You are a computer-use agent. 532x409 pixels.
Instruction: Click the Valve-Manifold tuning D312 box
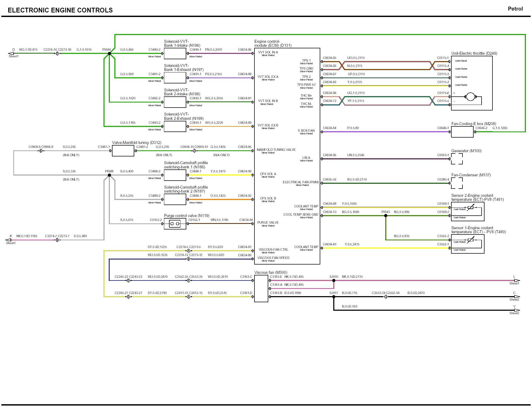[123, 151]
